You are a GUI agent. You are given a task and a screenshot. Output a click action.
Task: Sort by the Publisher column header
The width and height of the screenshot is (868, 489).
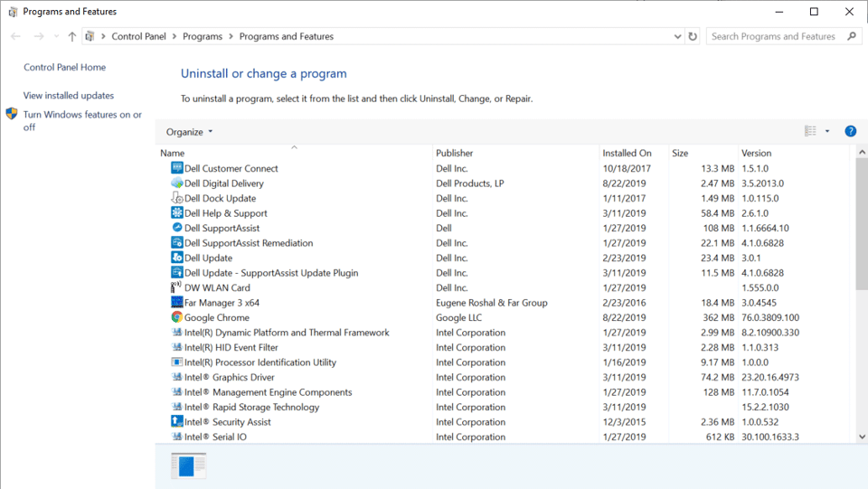coord(515,153)
